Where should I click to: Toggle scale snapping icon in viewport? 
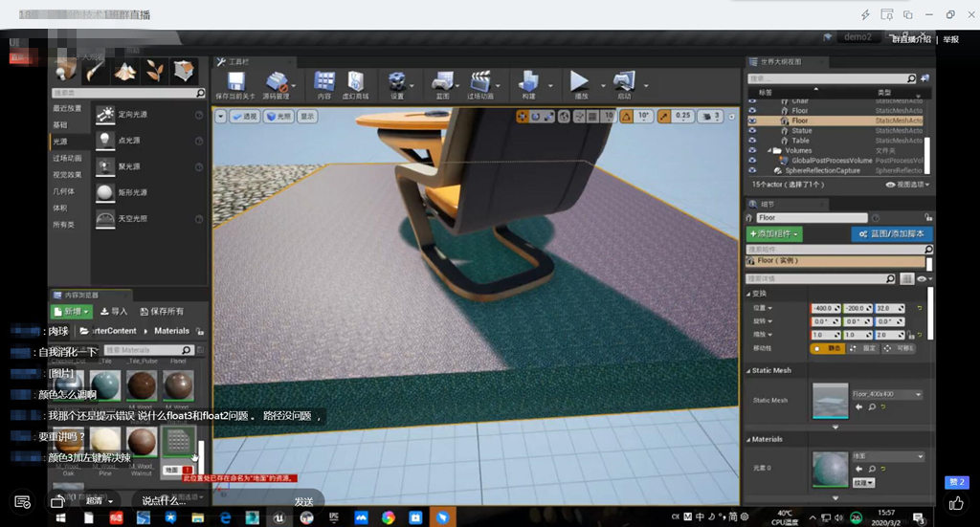pyautogui.click(x=664, y=116)
